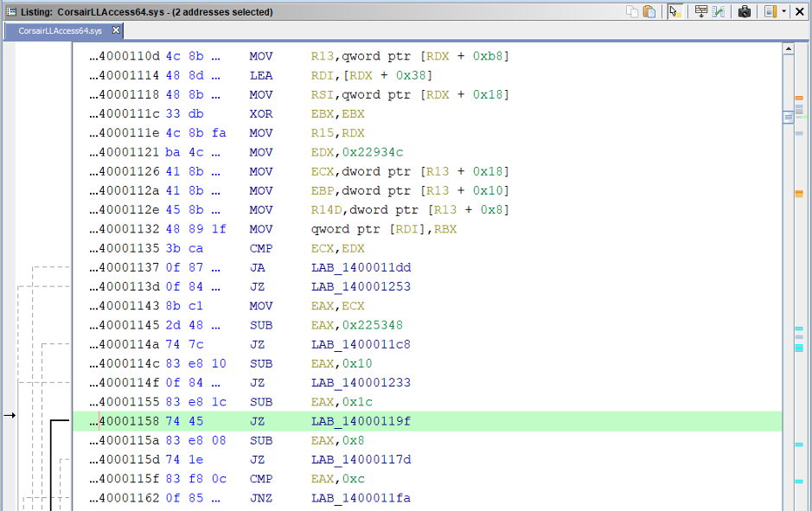Follow label LAB_14000117d

tap(361, 460)
